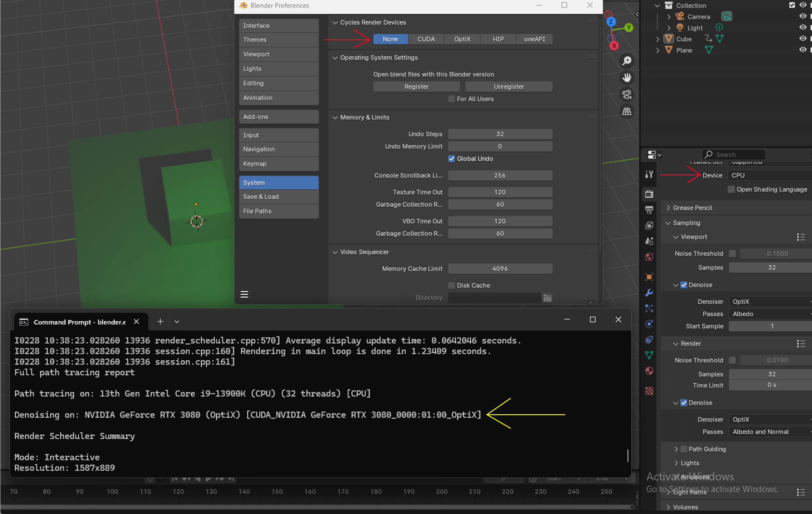The image size is (812, 514).
Task: Open the Modifiers wrench properties icon
Action: point(649,292)
